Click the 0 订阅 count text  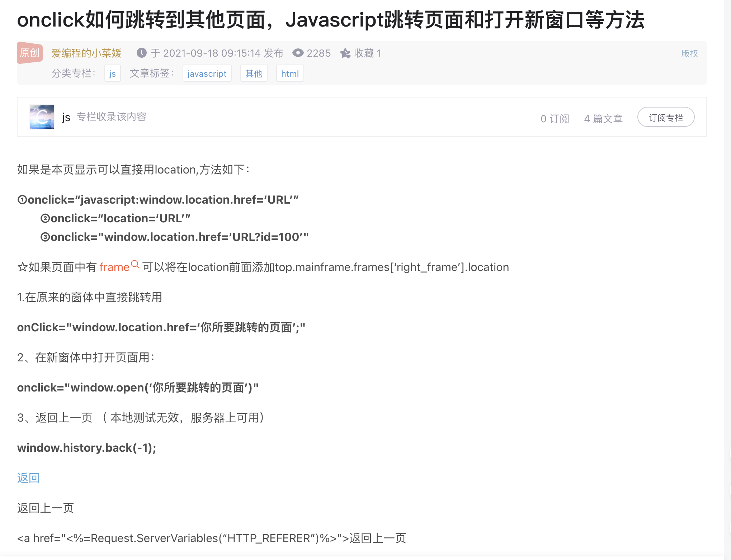[x=555, y=119]
